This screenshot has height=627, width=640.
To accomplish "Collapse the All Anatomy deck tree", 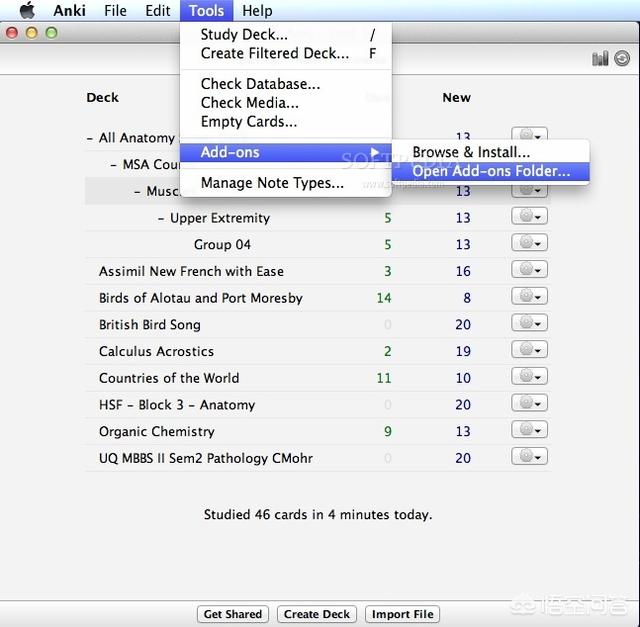I will coord(90,138).
